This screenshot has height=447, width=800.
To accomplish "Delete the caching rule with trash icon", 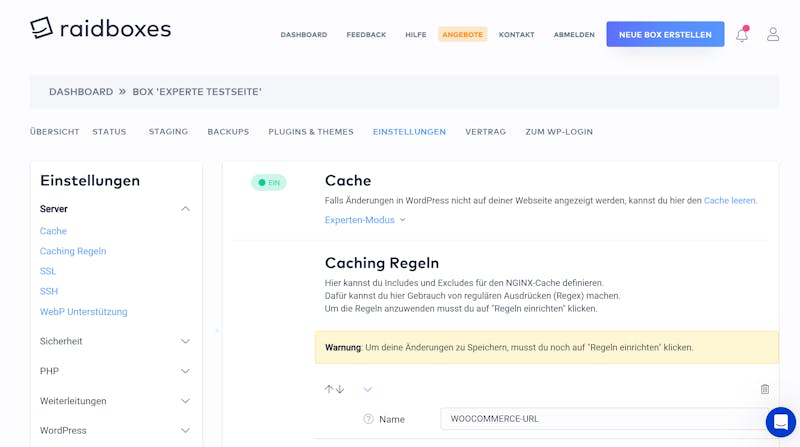I will coord(764,389).
